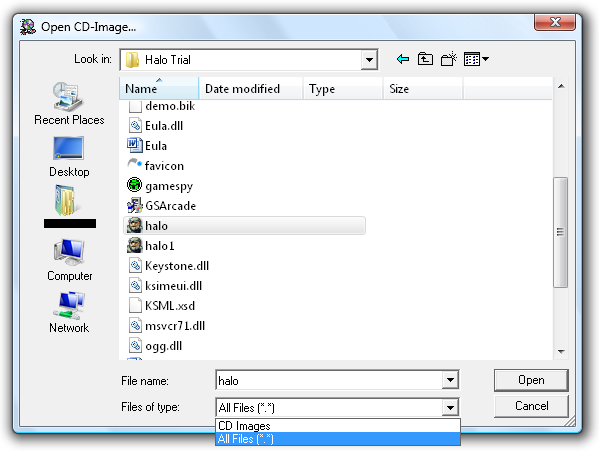Select the file named msvcr71.dll
The height and width of the screenshot is (451, 599).
click(175, 326)
